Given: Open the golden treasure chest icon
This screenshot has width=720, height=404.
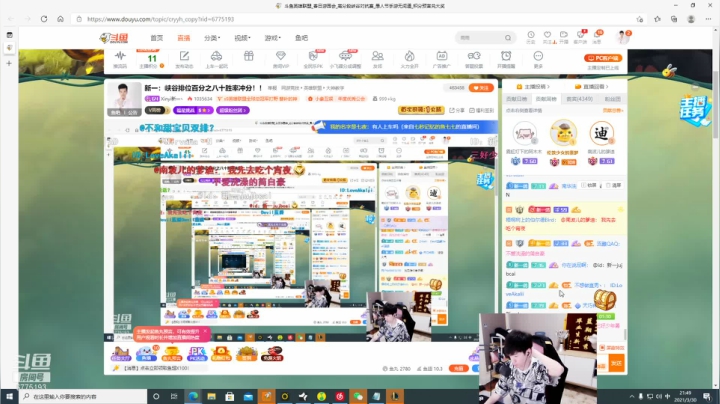Looking at the screenshot, I should click(x=604, y=300).
